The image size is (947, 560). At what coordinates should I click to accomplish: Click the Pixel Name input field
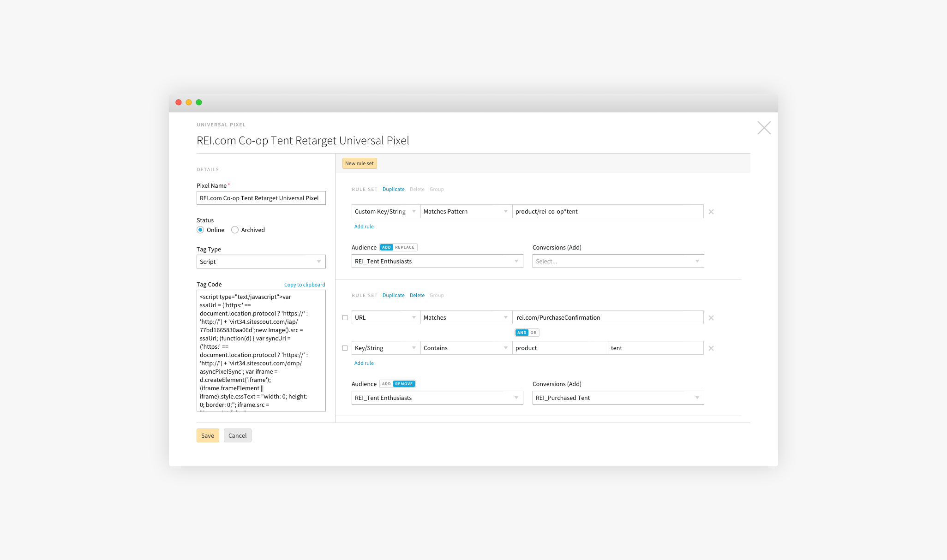click(261, 198)
